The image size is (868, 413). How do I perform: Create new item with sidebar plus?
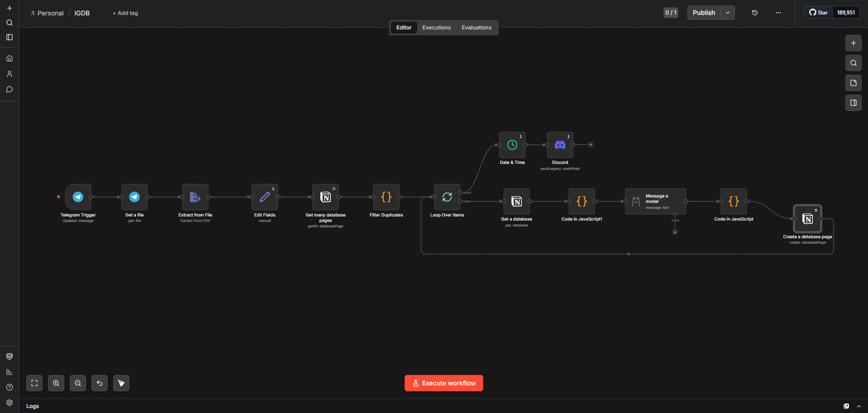[x=10, y=8]
